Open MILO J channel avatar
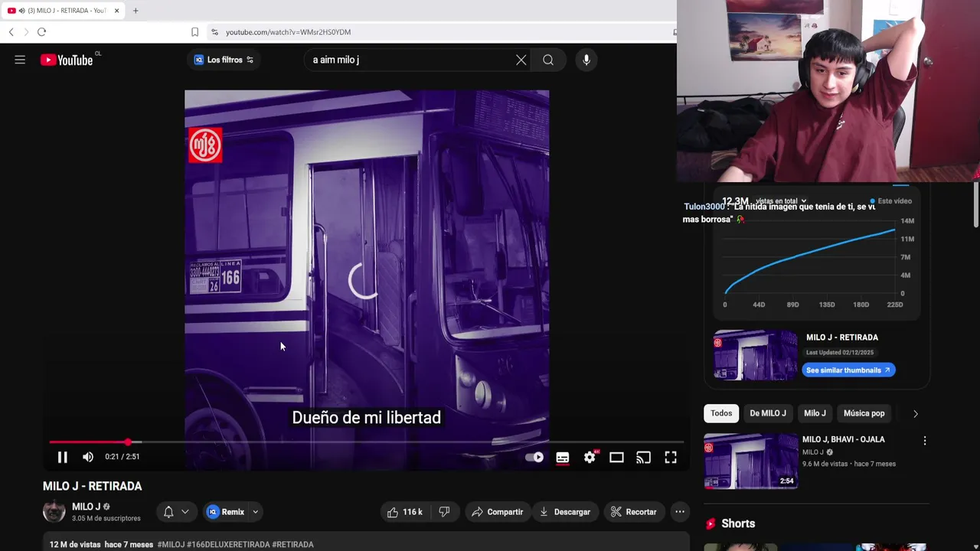 [54, 511]
